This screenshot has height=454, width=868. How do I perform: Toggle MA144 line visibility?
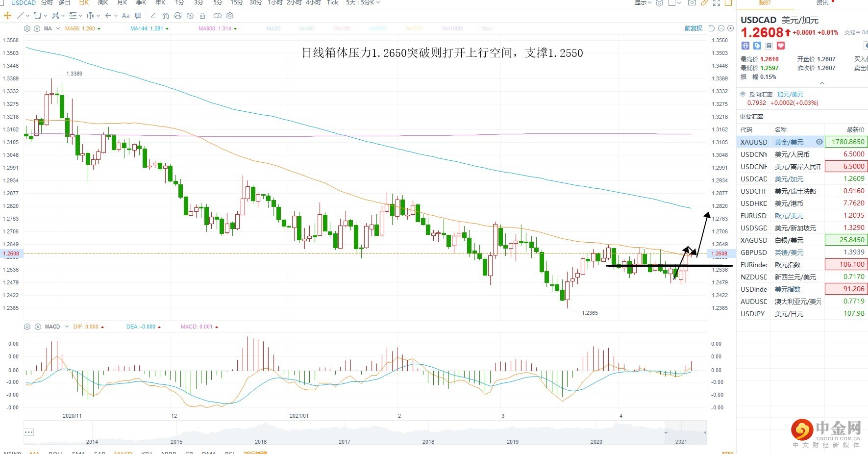point(149,28)
